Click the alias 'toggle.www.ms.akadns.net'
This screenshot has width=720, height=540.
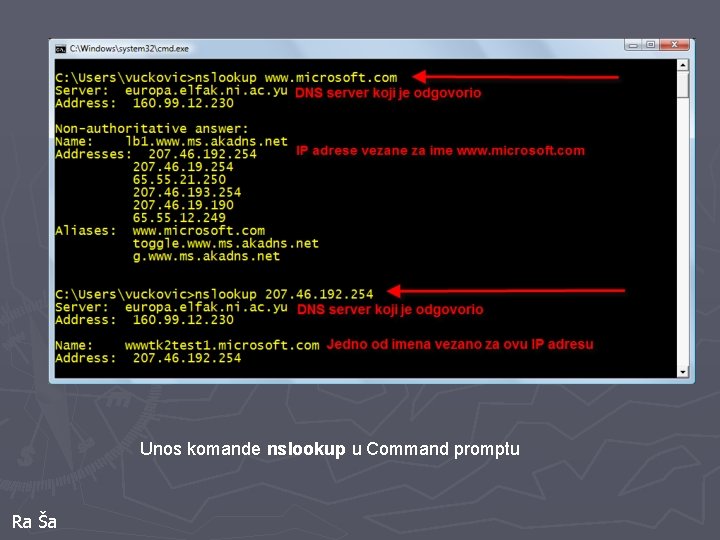(225, 243)
